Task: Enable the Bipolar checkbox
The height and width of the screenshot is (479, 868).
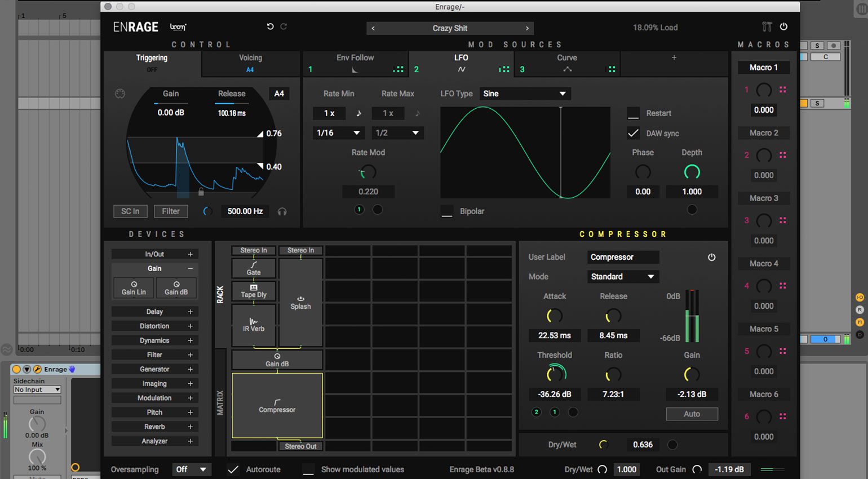Action: tap(446, 211)
